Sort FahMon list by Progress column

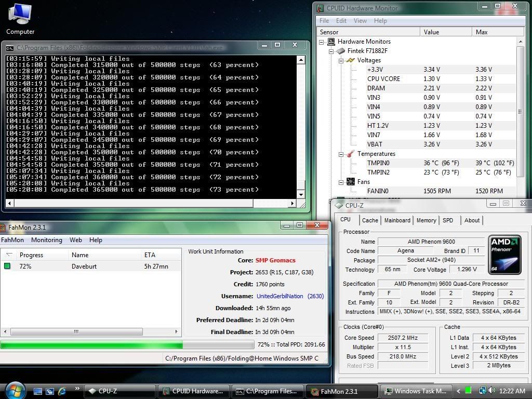click(42, 255)
